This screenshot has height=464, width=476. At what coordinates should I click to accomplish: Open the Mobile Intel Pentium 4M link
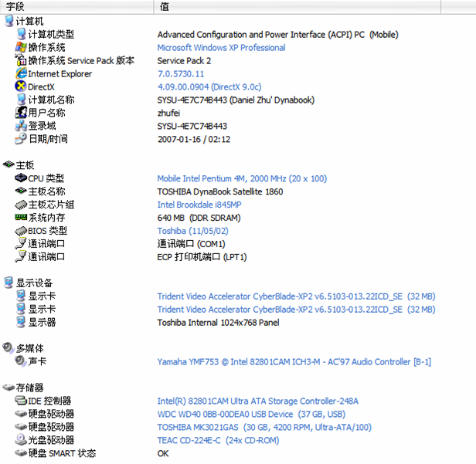(242, 178)
